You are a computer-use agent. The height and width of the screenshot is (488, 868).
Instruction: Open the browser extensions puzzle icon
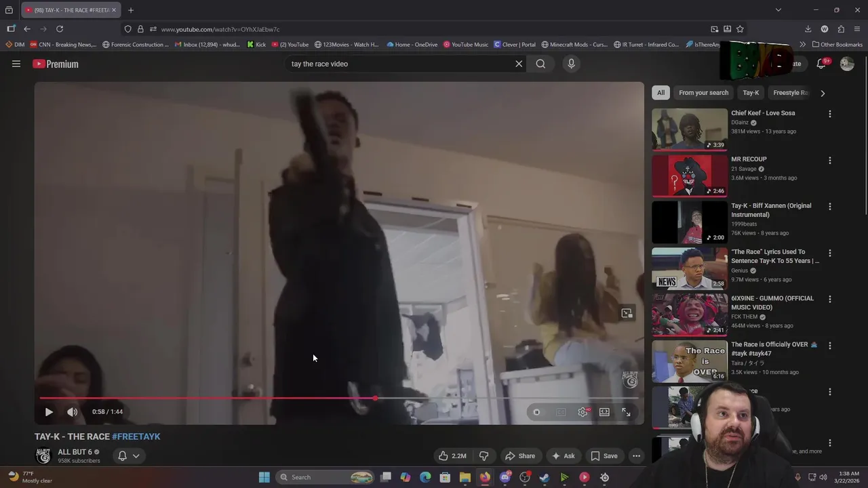click(841, 29)
